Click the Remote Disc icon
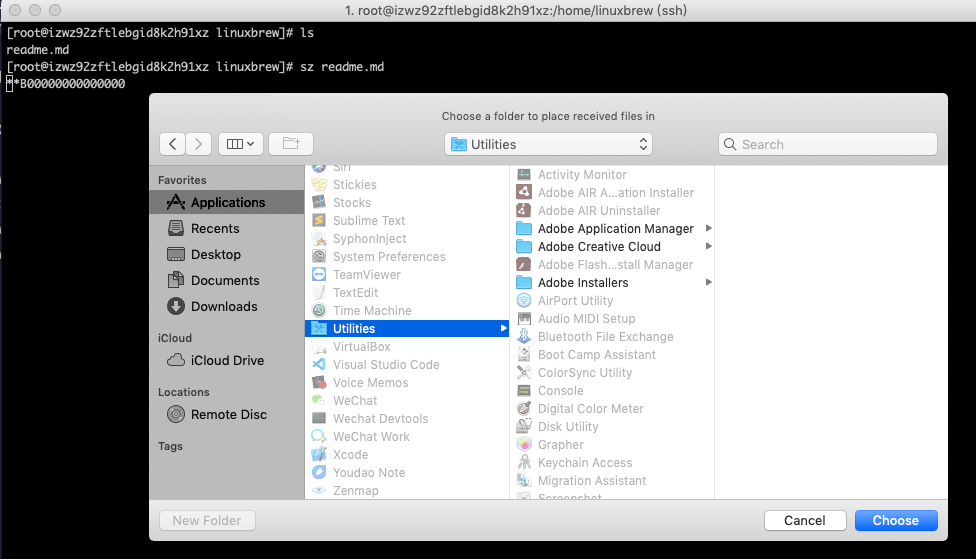This screenshot has height=559, width=976. point(176,415)
